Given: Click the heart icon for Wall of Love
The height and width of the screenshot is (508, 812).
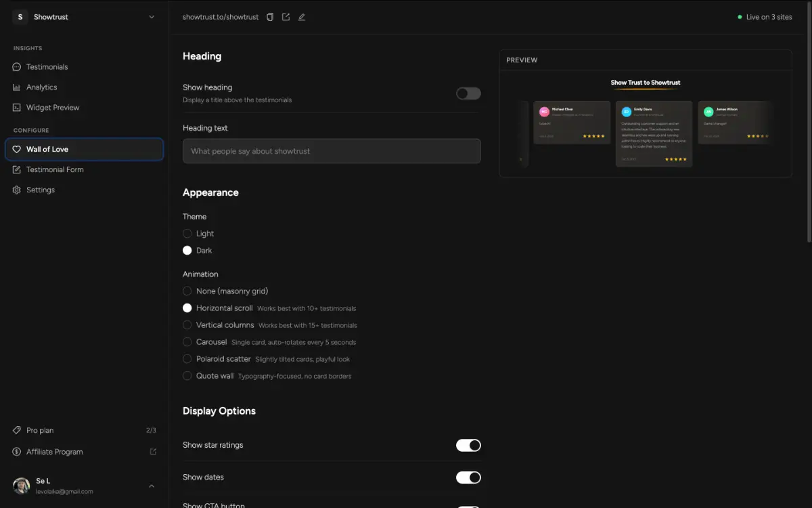Looking at the screenshot, I should tap(17, 149).
